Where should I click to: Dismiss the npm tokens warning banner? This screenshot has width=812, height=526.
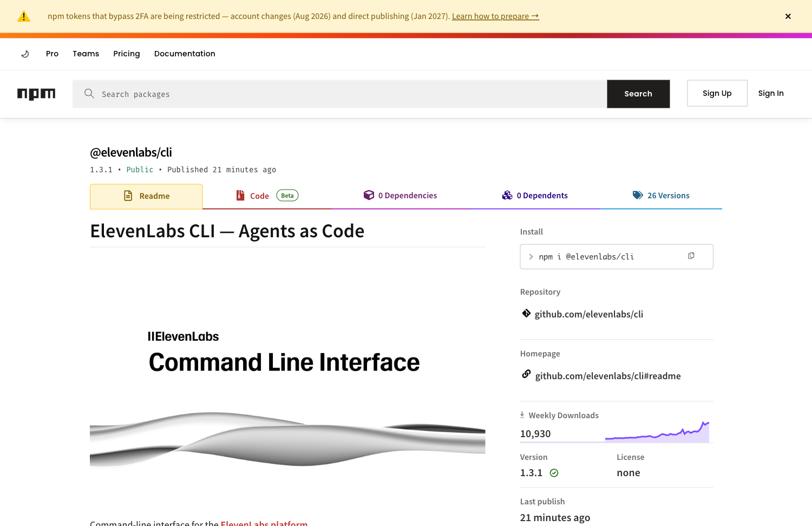788,16
